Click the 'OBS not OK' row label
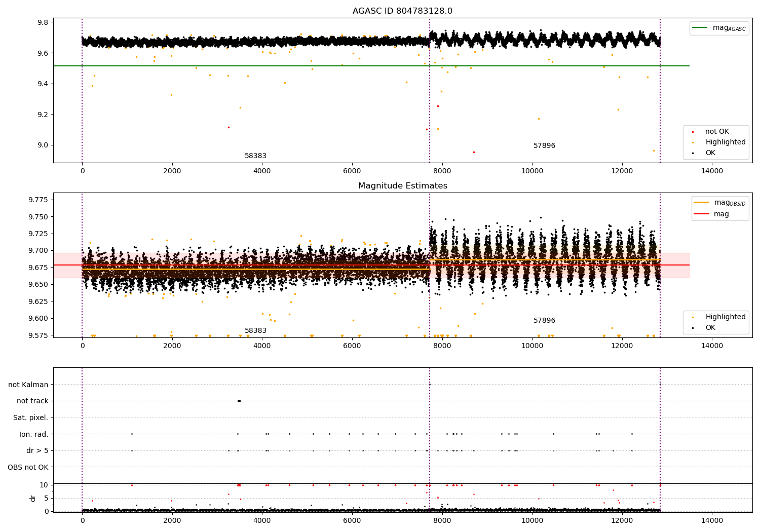 tap(28, 467)
